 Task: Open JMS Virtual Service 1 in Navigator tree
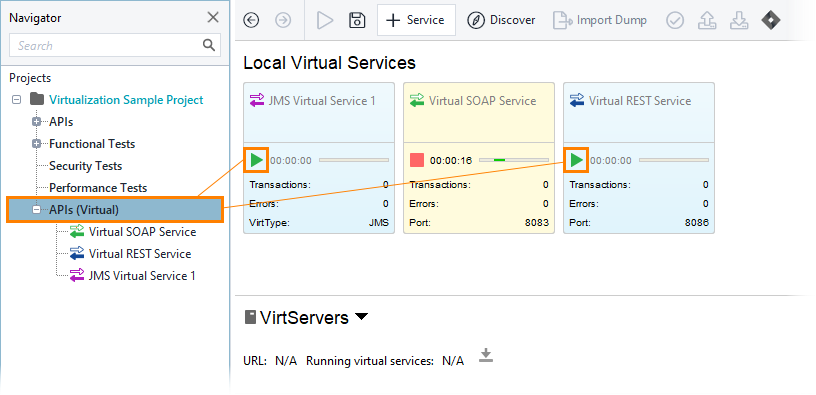pyautogui.click(x=142, y=276)
